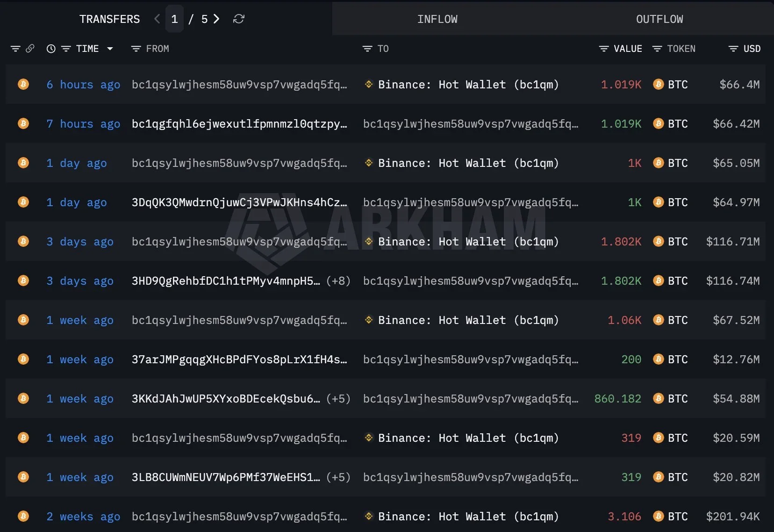Click the current page number 1 field
This screenshot has width=774, height=532.
pyautogui.click(x=174, y=19)
